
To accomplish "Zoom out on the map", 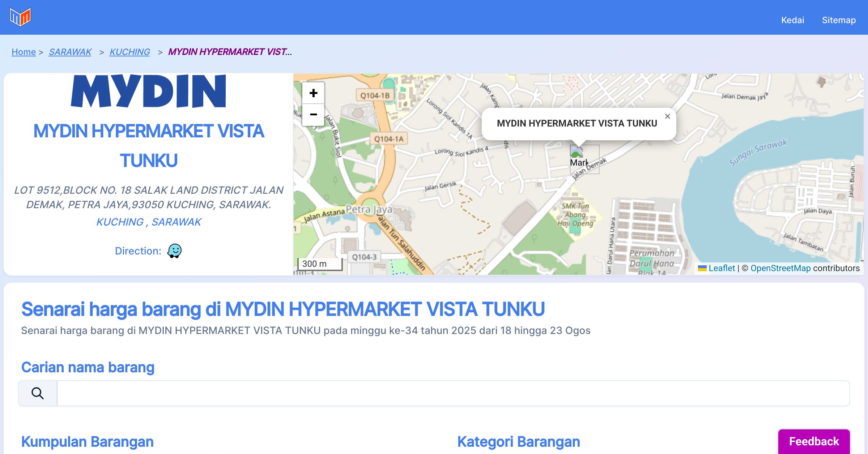I will [313, 115].
